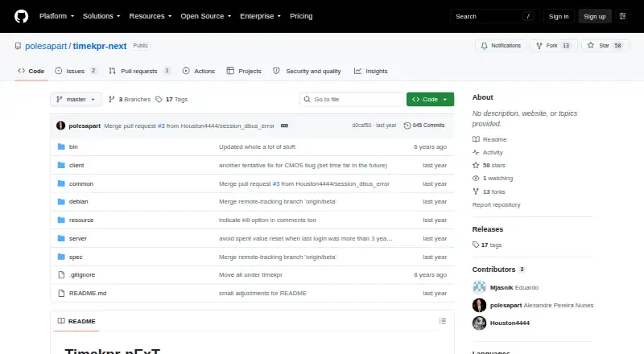The image size is (644, 354).
Task: Open 'small adjustments for README' commit
Action: click(x=262, y=293)
